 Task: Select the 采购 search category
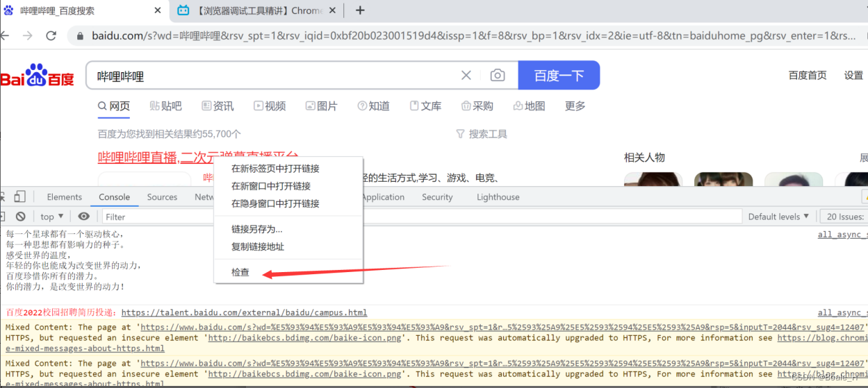point(477,106)
